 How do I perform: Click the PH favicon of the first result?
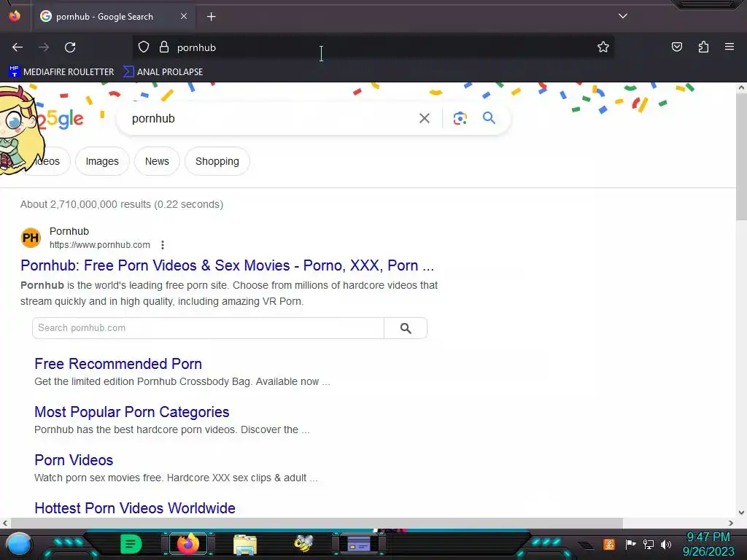[x=31, y=238]
